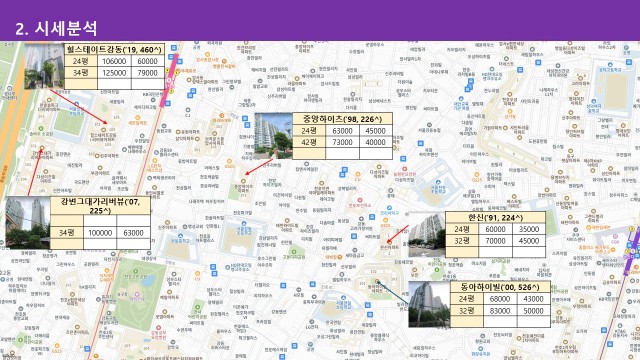Click the 45000 cell in 한신 32평 row
This screenshot has width=640, height=360.
pyautogui.click(x=529, y=241)
